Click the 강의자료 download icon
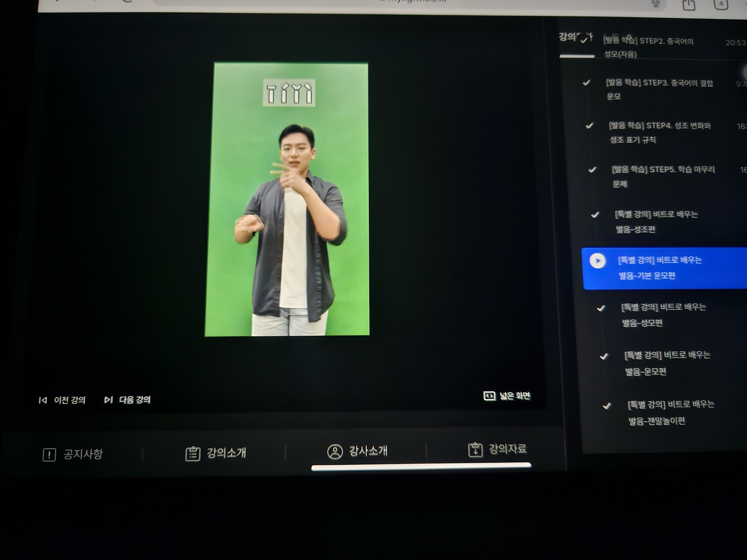The width and height of the screenshot is (747, 560). (475, 450)
